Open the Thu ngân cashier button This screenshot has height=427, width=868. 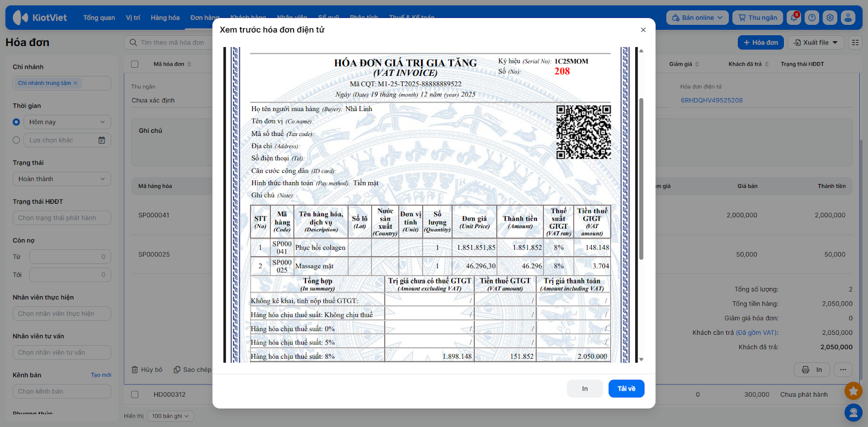[x=757, y=17]
